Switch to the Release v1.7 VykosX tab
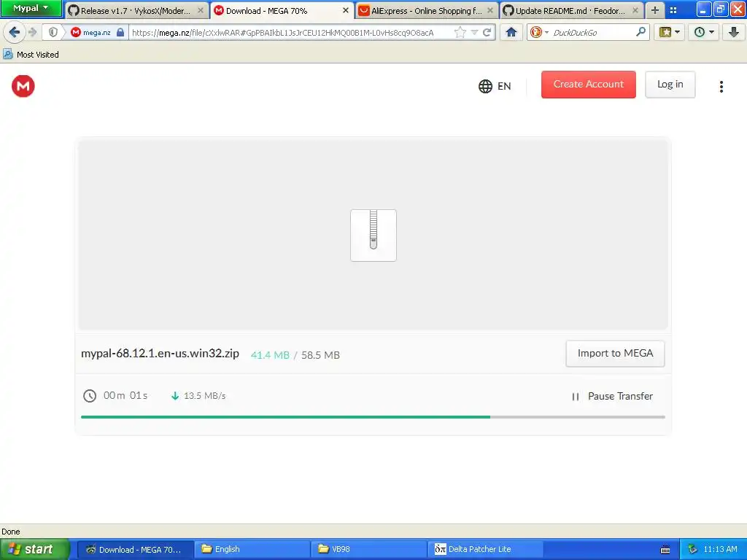Screen dimensions: 747x560 point(136,10)
